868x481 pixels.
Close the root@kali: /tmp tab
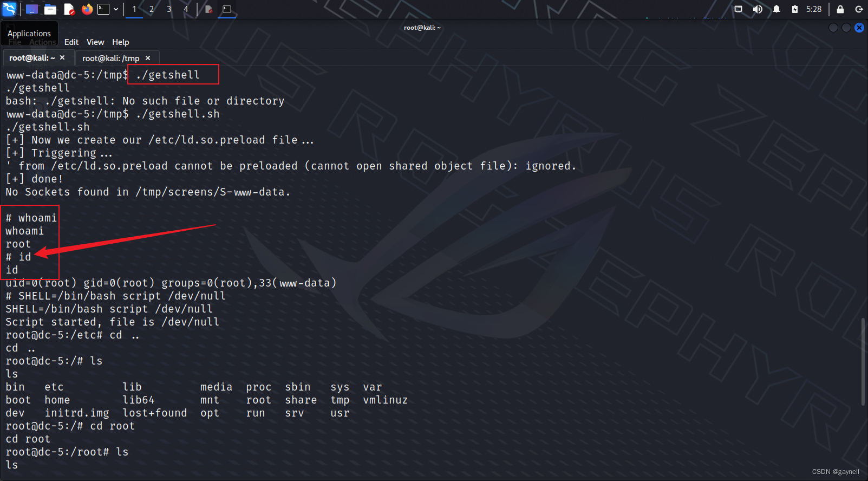tap(148, 58)
